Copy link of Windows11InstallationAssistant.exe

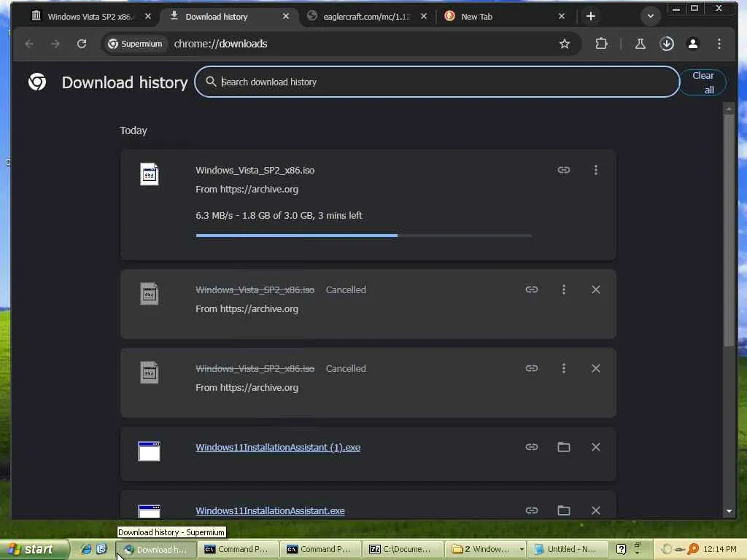pos(532,510)
